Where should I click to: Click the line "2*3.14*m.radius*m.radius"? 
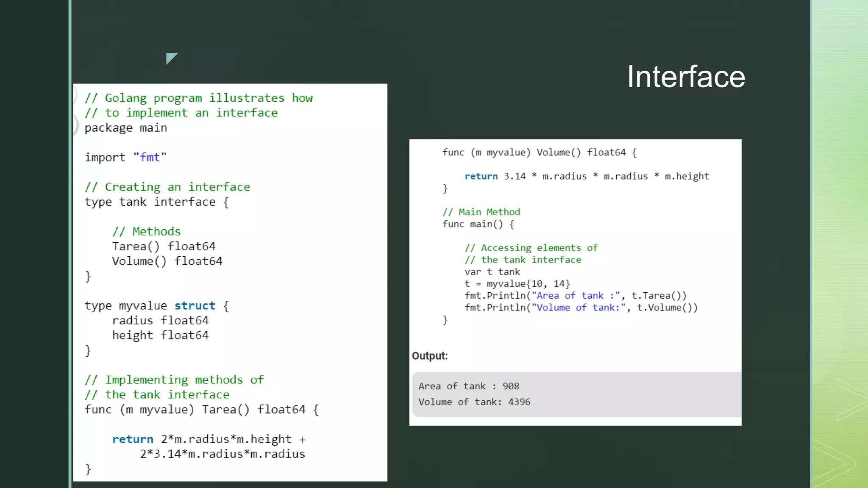(x=223, y=454)
